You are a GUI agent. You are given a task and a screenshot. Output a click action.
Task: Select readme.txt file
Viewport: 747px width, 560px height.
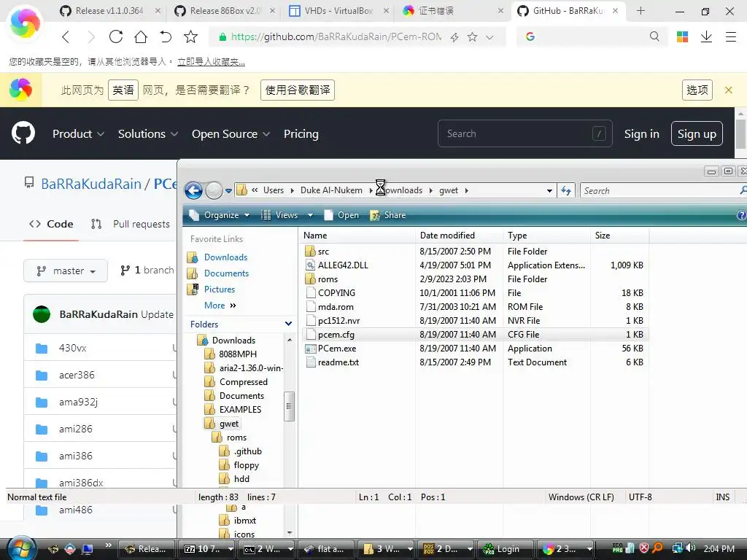[338, 362]
